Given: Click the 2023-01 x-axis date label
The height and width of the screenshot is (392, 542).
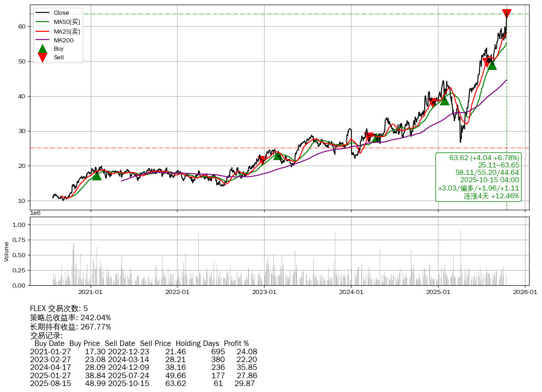Looking at the screenshot, I should point(264,292).
